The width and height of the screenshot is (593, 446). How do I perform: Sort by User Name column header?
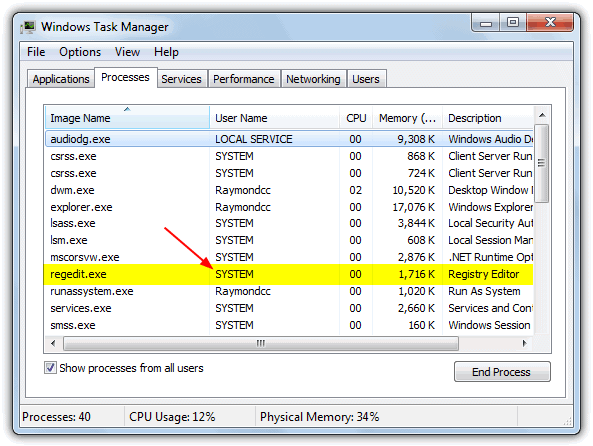(274, 118)
